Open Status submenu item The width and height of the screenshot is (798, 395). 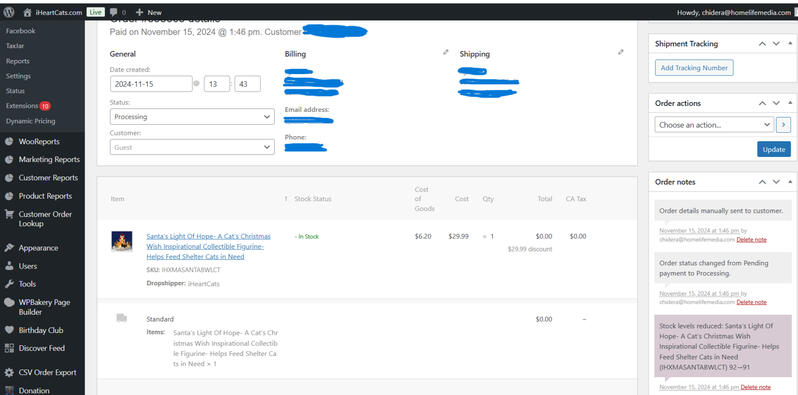pyautogui.click(x=15, y=91)
